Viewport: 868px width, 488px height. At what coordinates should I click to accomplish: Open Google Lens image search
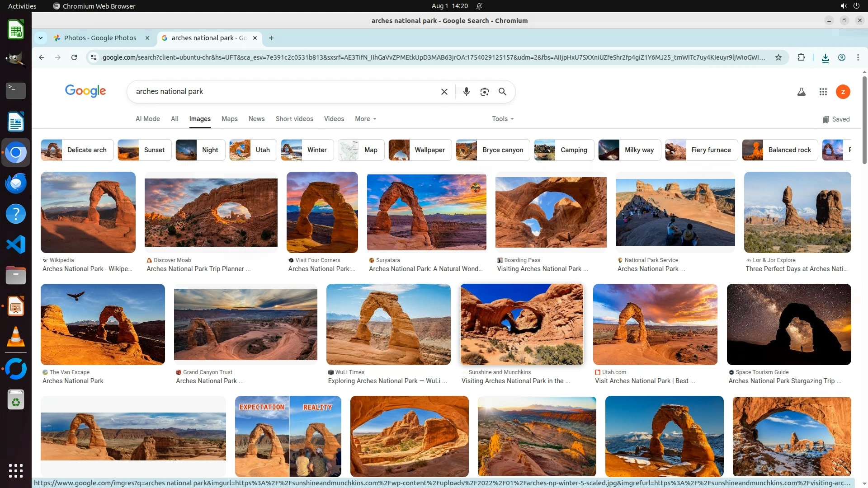(484, 92)
